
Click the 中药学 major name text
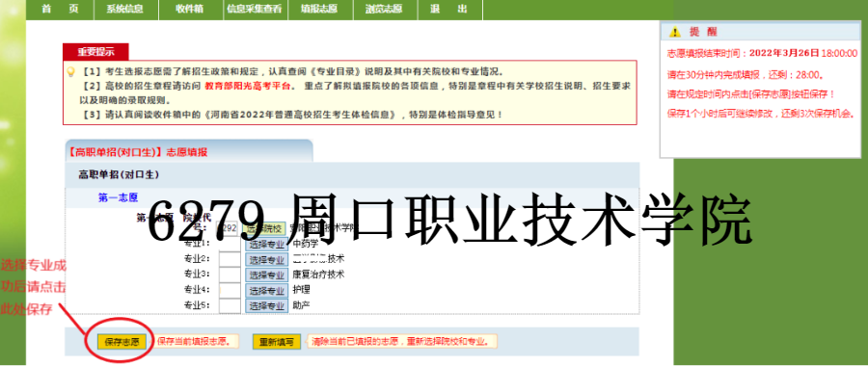click(306, 244)
